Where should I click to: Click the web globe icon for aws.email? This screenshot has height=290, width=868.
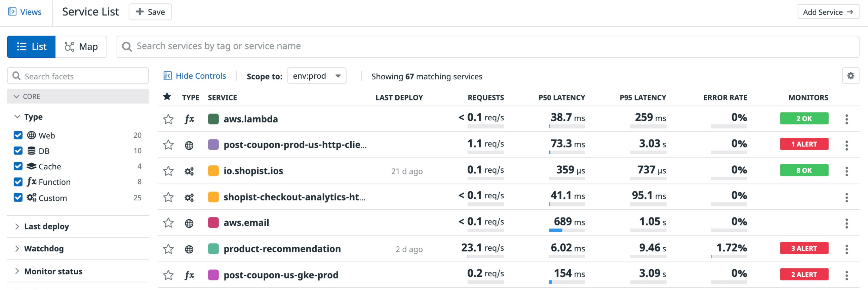(x=189, y=223)
